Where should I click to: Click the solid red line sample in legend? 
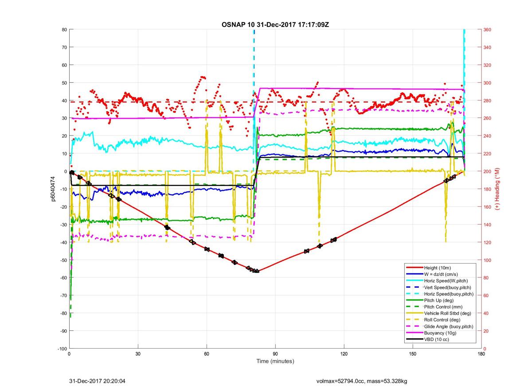pos(414,268)
